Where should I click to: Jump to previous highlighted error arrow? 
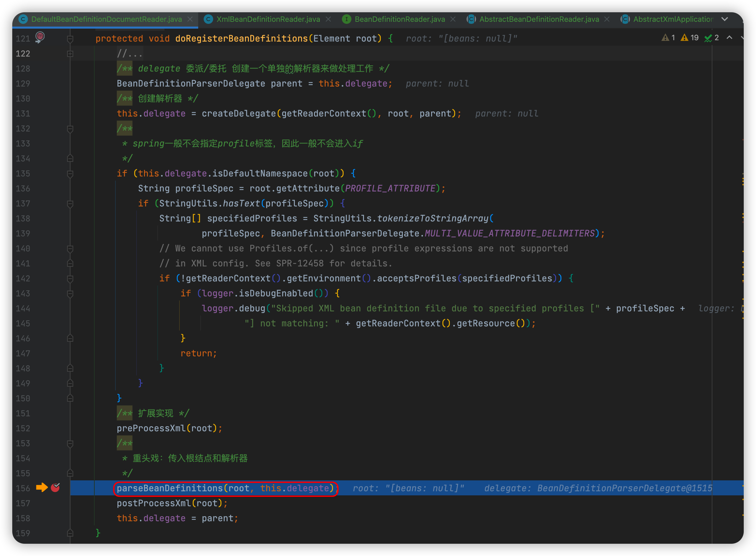[x=729, y=38]
